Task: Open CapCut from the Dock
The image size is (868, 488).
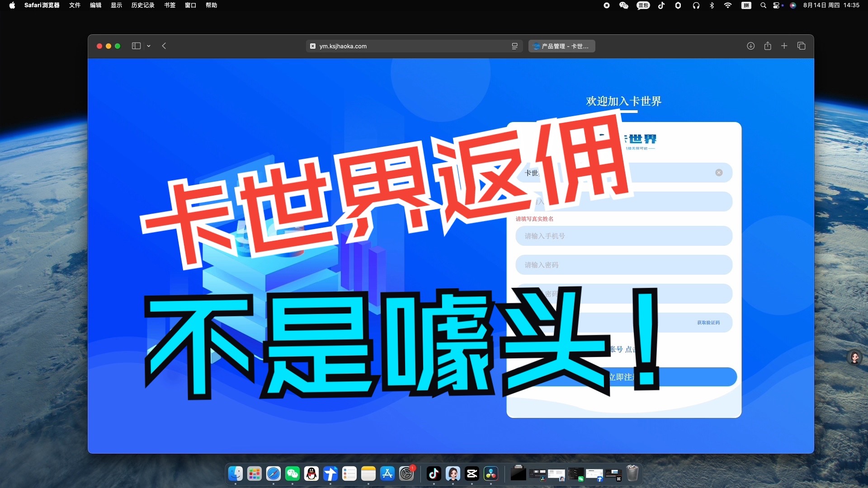Action: pos(472,474)
